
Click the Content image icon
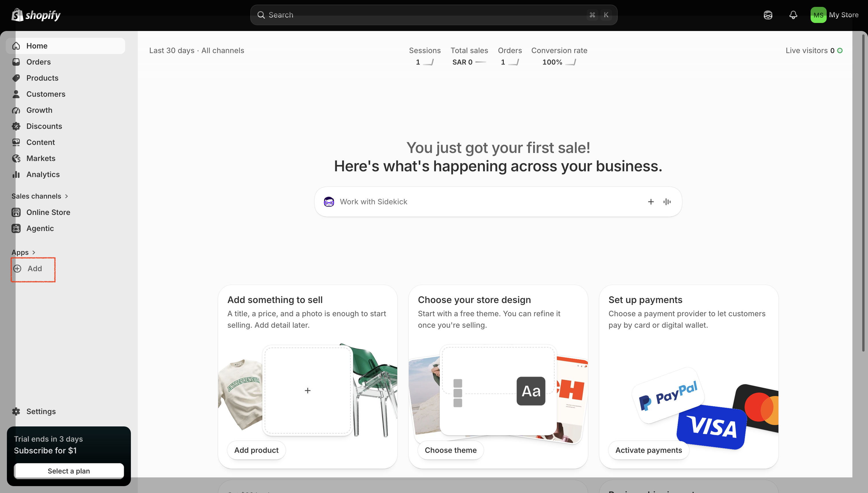point(16,142)
